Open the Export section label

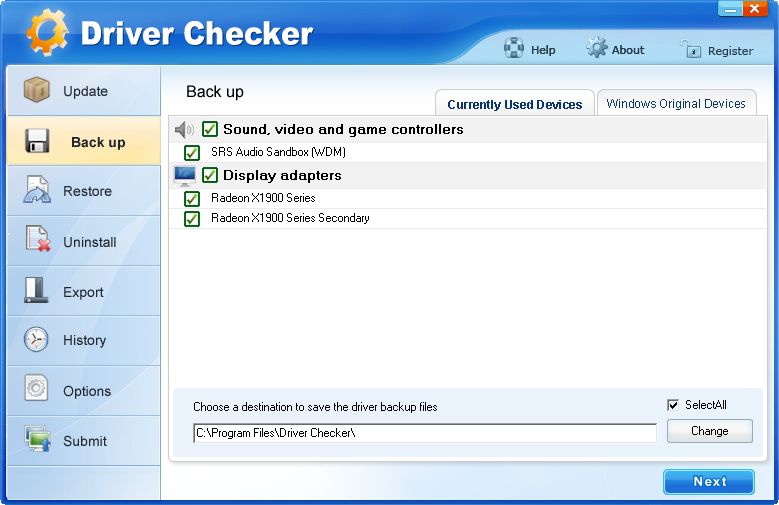(x=83, y=292)
